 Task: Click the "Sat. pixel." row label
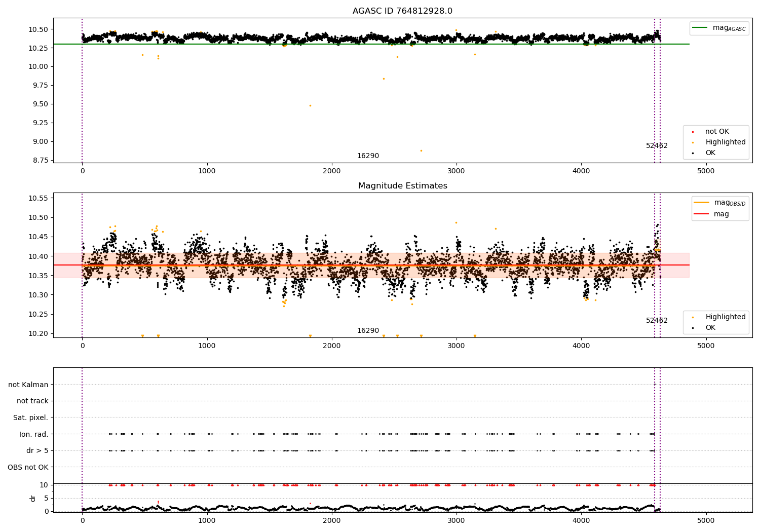[x=31, y=417]
